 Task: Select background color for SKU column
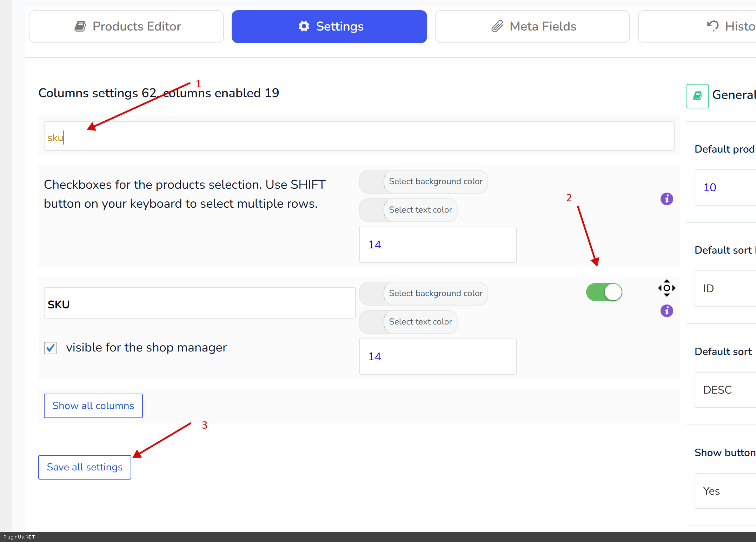click(435, 294)
